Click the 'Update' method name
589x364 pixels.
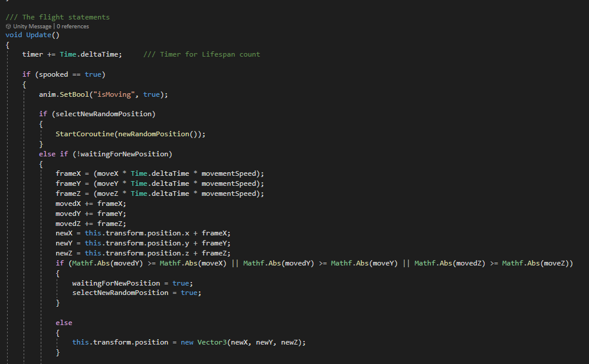39,35
